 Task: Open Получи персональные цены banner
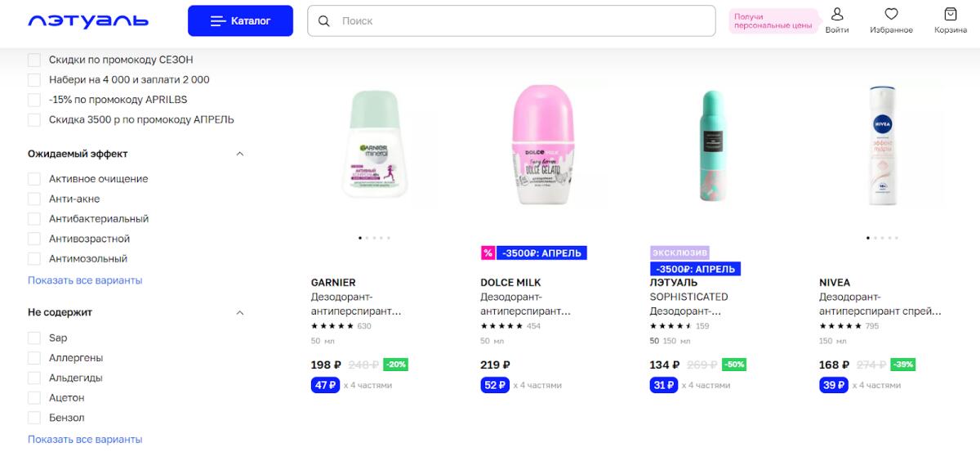pos(773,21)
